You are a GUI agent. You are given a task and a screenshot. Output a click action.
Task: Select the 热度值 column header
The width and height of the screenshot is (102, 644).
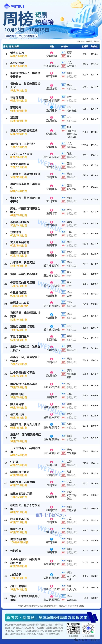coord(94,46)
